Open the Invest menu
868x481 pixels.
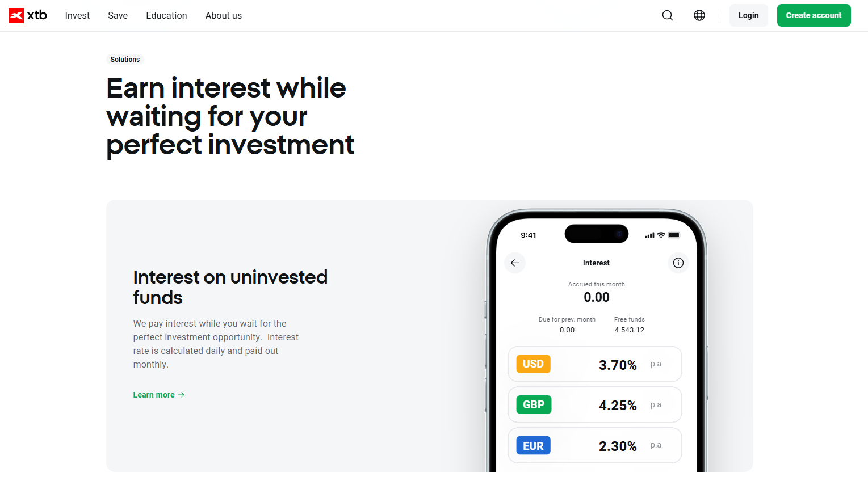[x=77, y=15]
